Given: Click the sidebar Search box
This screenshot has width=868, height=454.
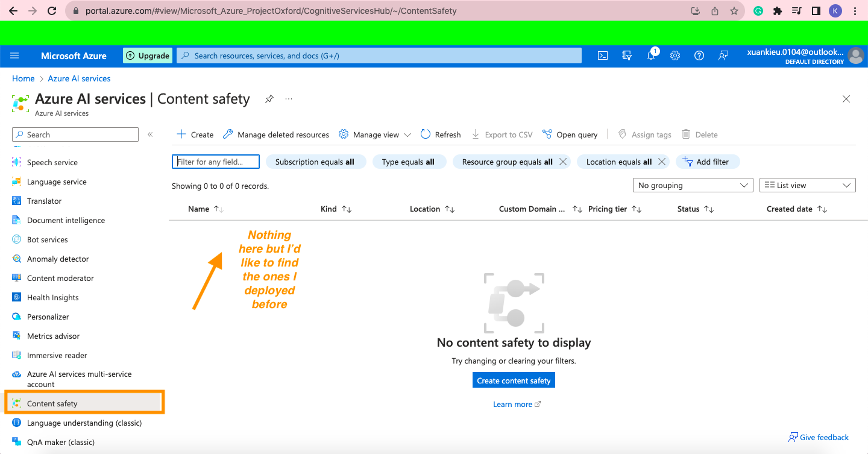Looking at the screenshot, I should (75, 134).
